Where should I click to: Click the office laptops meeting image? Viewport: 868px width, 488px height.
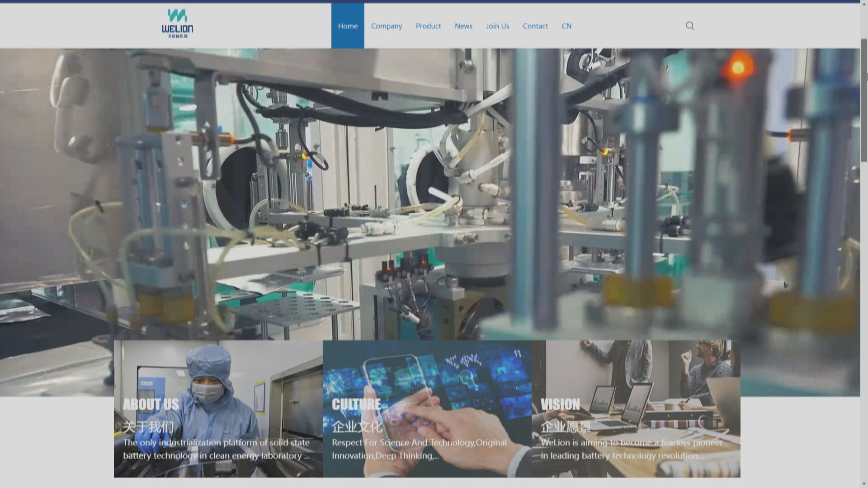point(642,375)
